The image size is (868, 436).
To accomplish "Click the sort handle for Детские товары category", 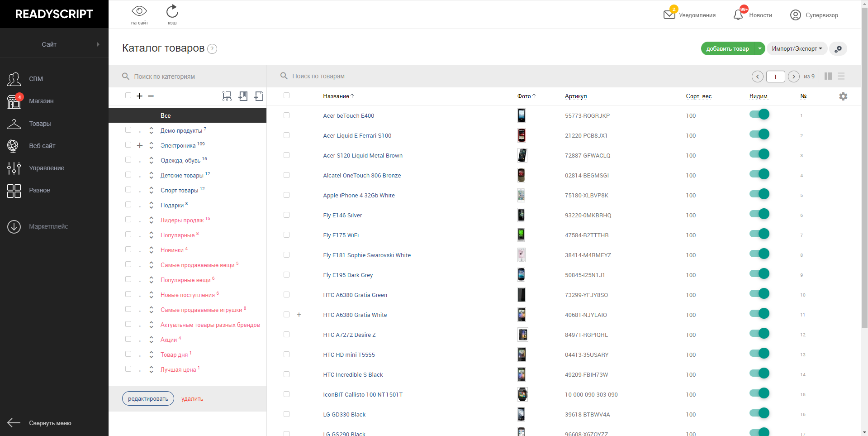I will [151, 175].
